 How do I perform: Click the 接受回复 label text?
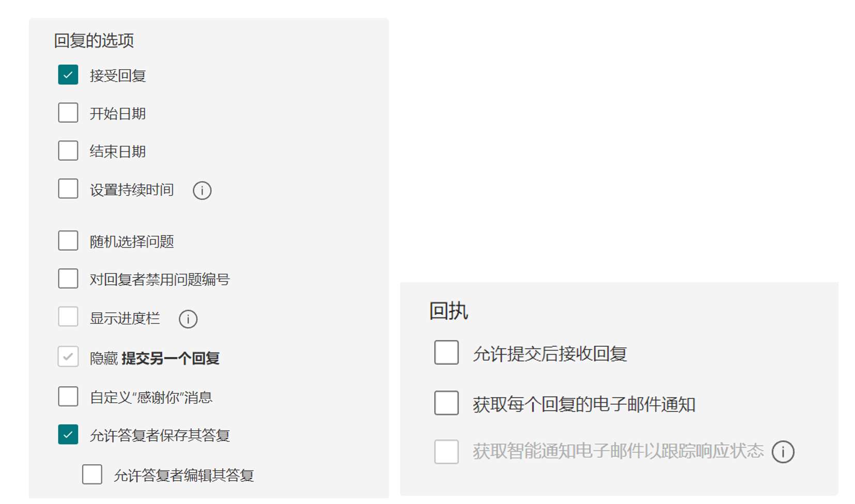click(x=118, y=75)
